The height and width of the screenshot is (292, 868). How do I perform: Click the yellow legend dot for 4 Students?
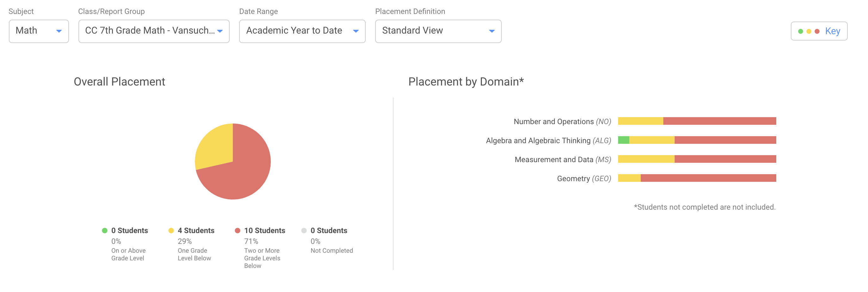[171, 231]
